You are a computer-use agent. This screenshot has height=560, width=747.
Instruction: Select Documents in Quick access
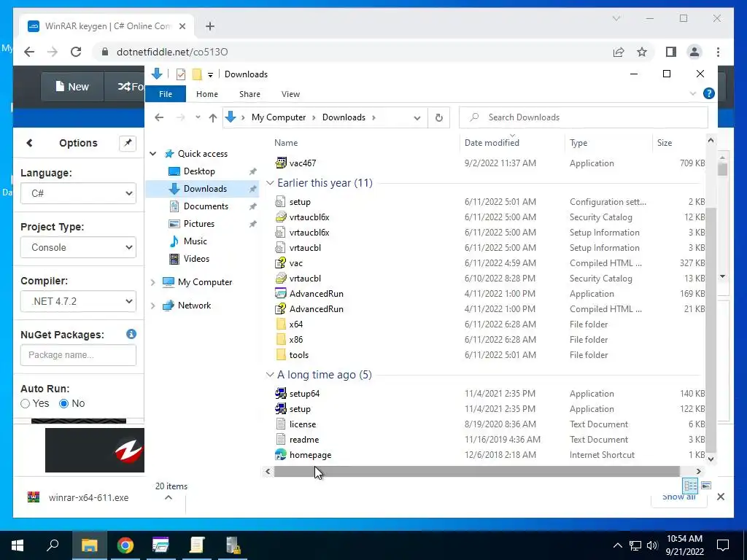coord(206,206)
